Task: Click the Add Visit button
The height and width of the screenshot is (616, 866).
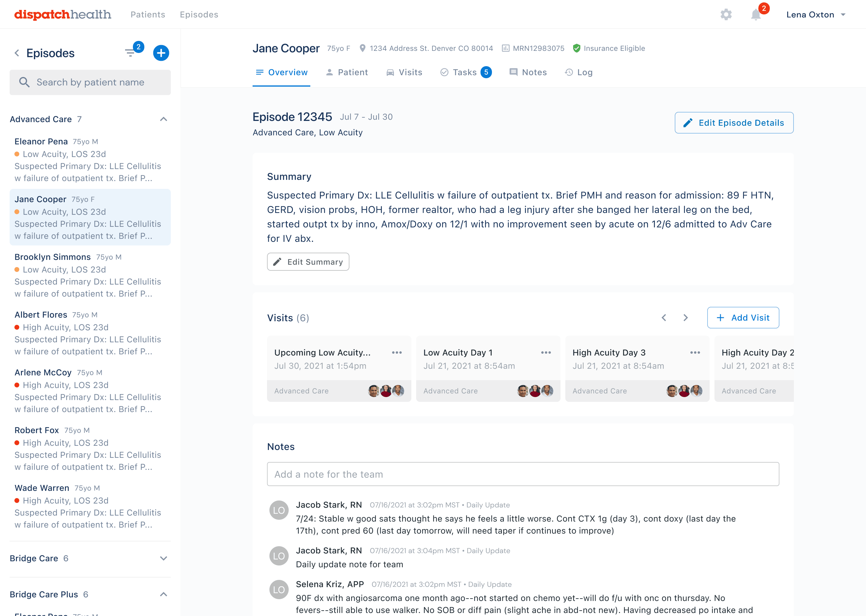Action: tap(743, 318)
